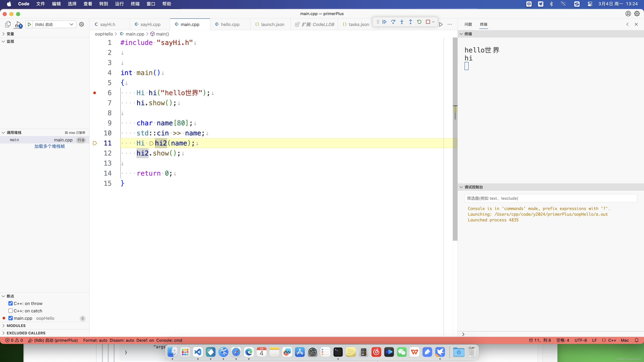Screen dimensions: 644x362
Task: Switch to the hello.cpp tab
Action: tap(230, 24)
